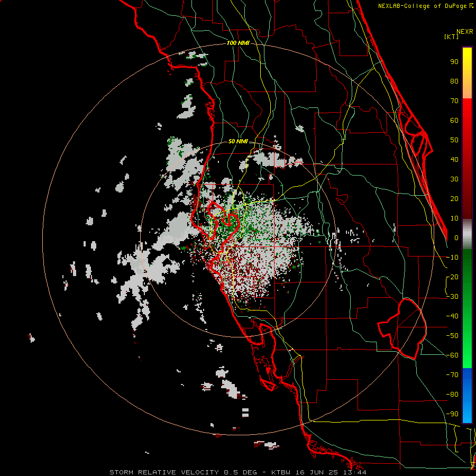Click the -90 knot scale label
Screen dimensions: 476x476
tap(452, 414)
